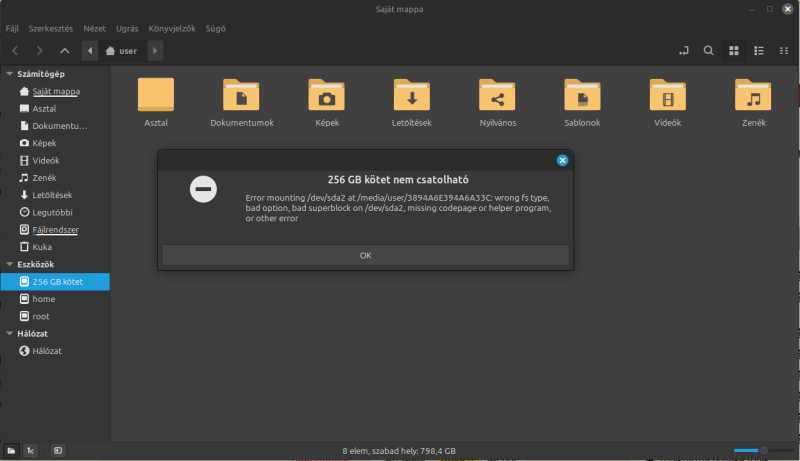
Task: Select Asztal in the sidebar
Action: (x=55, y=109)
